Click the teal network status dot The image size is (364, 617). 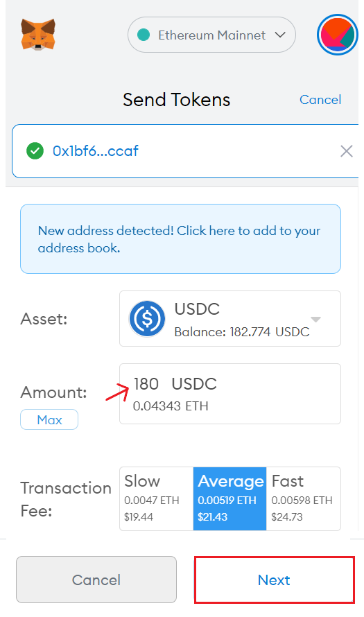coord(144,35)
